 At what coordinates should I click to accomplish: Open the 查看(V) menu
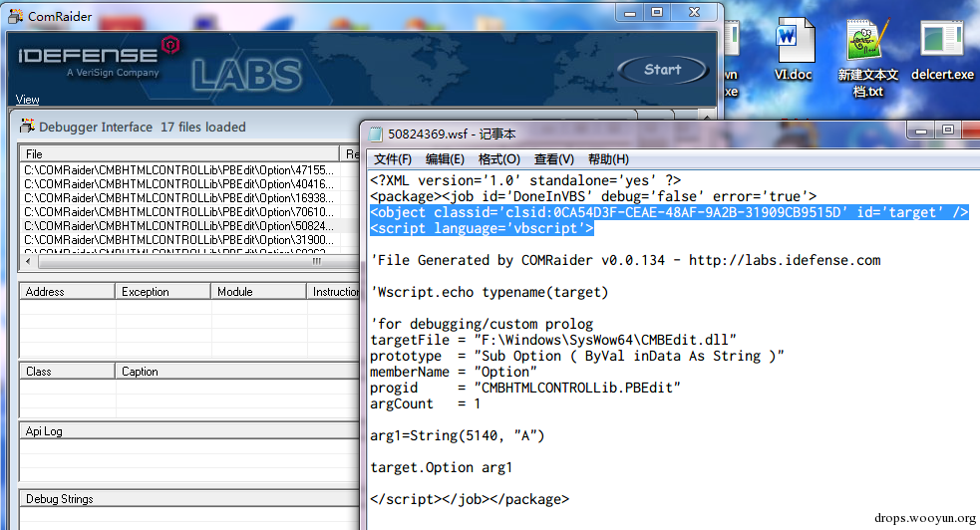pyautogui.click(x=553, y=159)
